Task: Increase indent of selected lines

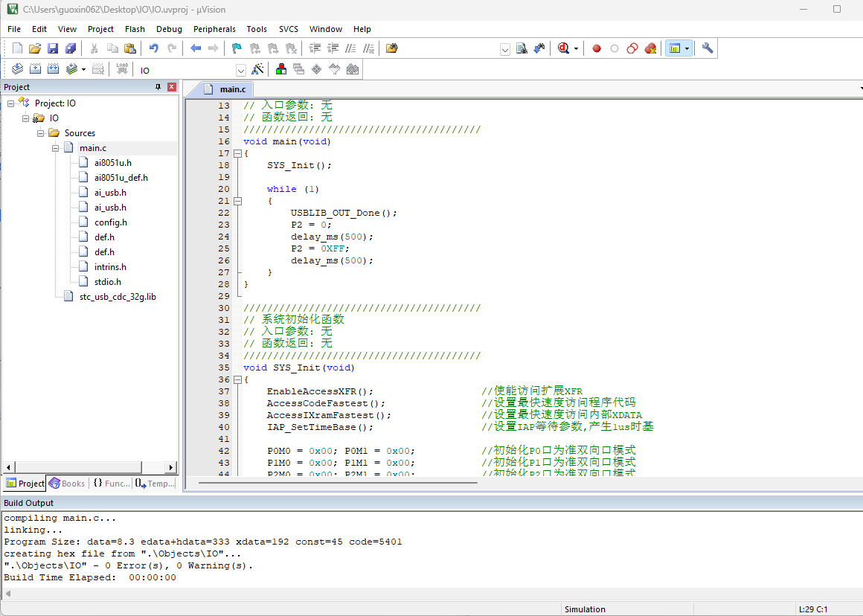Action: click(315, 48)
